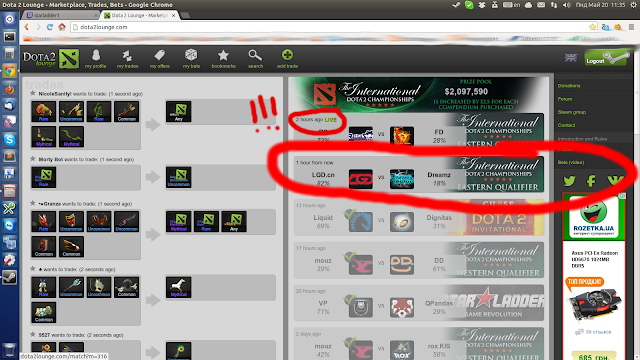Image resolution: width=640 pixels, height=360 pixels.
Task: Open the my trades section
Action: click(x=127, y=59)
